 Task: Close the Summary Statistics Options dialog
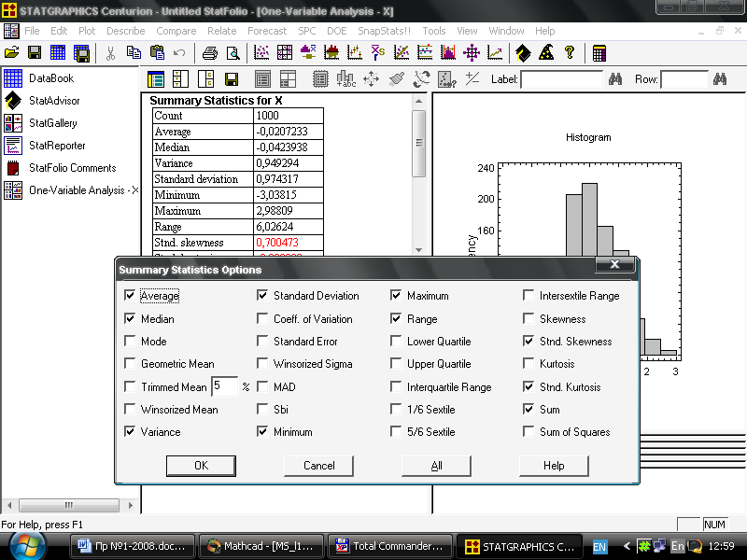[x=615, y=265]
